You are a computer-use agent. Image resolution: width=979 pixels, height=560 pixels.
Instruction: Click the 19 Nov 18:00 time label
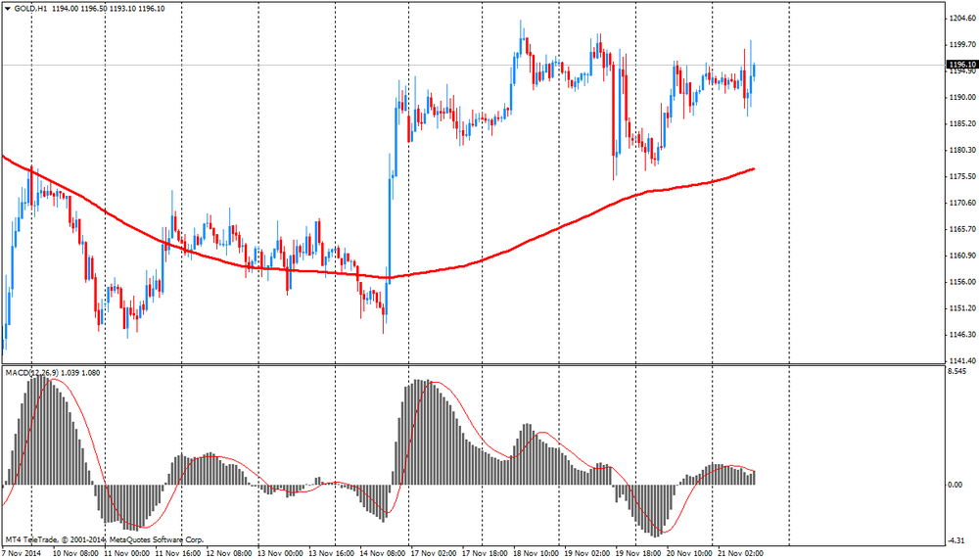pyautogui.click(x=638, y=553)
